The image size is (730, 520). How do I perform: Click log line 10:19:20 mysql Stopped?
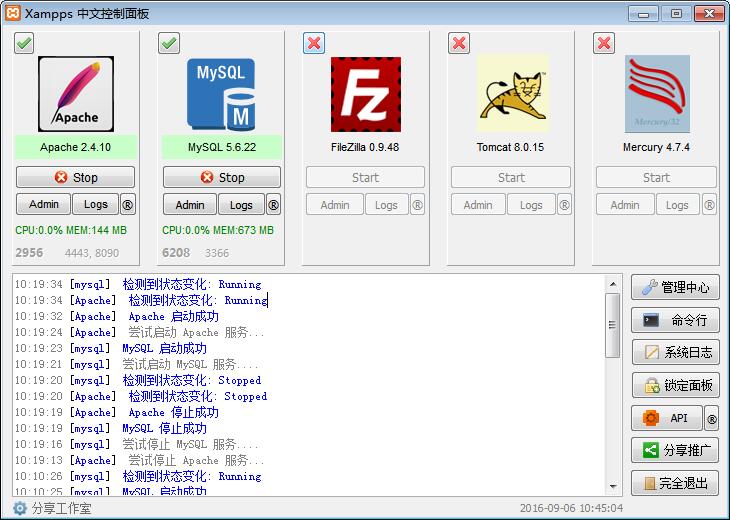click(138, 380)
